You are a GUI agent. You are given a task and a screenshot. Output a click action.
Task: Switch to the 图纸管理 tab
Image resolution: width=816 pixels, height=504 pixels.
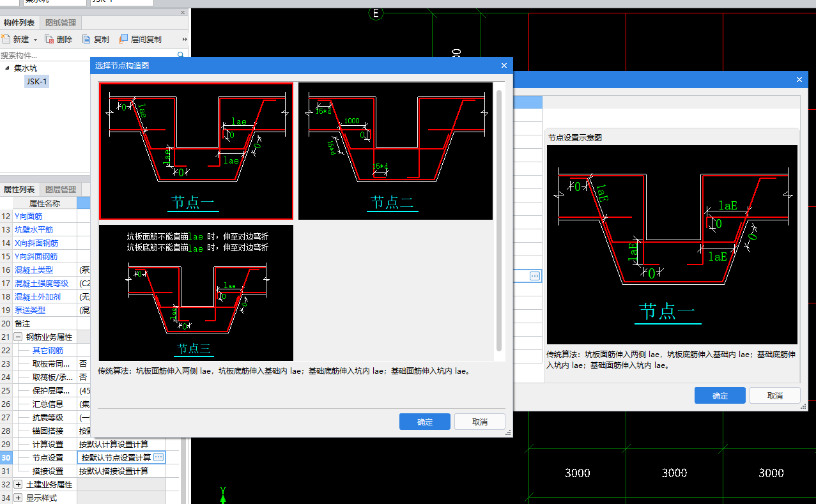(61, 23)
